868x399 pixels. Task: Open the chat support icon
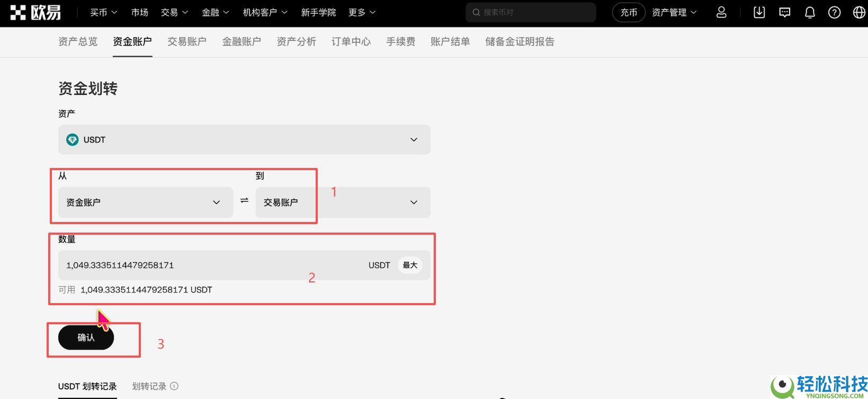pos(784,12)
